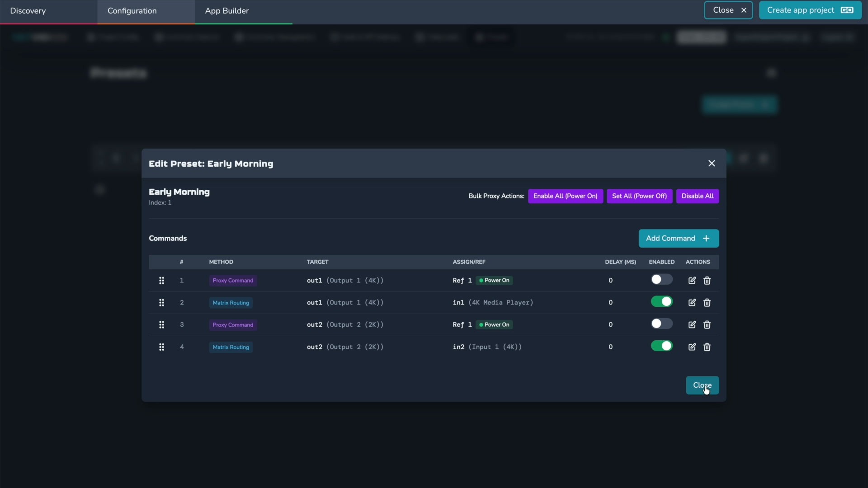This screenshot has width=868, height=488.
Task: Click in2 (Input 1 (4K)) assignment
Action: tap(487, 347)
